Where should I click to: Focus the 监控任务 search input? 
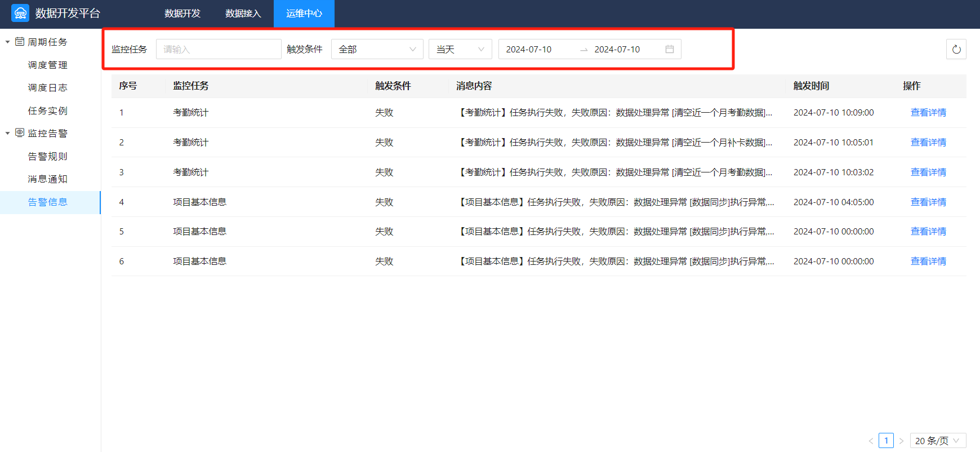219,50
